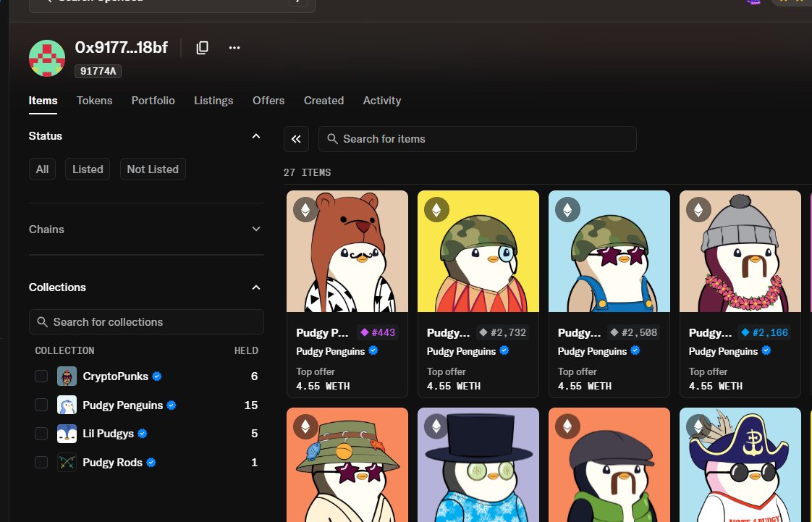Open the three-dot more options menu

(x=234, y=48)
